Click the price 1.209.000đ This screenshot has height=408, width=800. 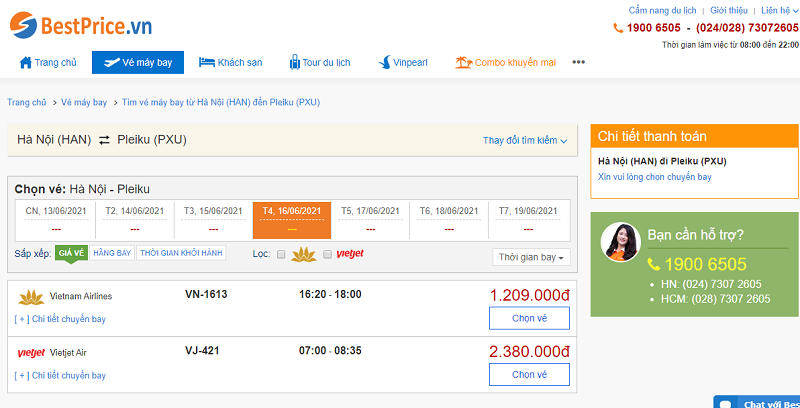pos(530,295)
